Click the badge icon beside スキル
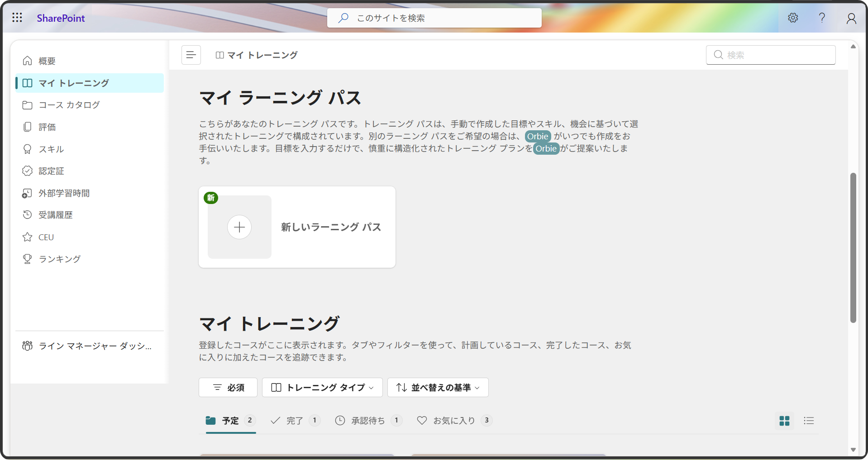 pyautogui.click(x=28, y=149)
